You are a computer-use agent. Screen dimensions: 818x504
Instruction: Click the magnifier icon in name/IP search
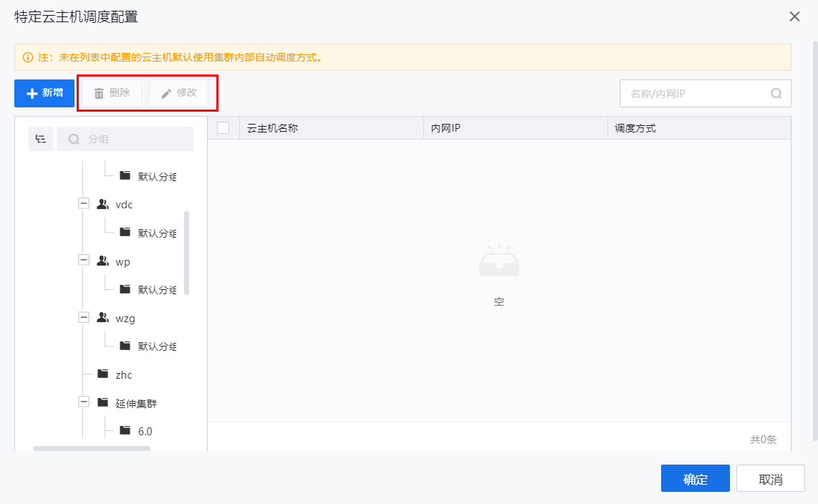[776, 93]
